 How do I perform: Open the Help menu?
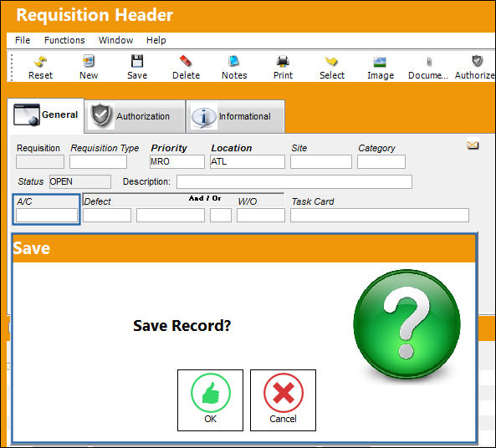click(156, 40)
